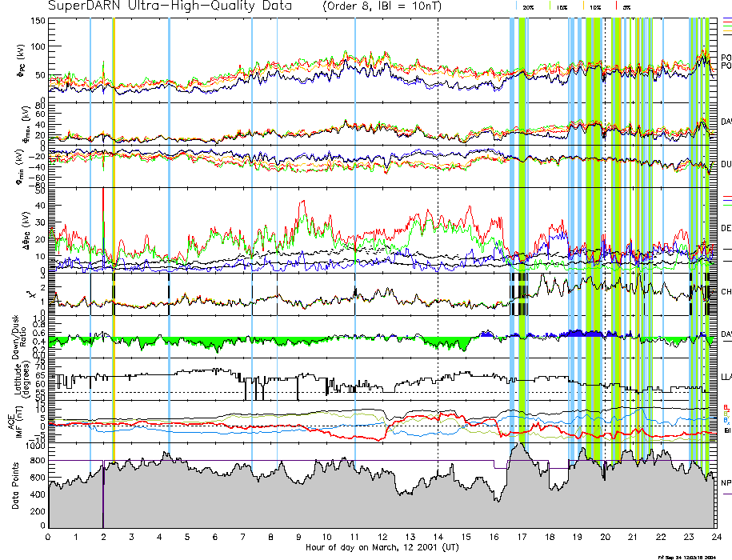The image size is (732, 560).
Task: Click the '0' hour tick on x-axis
Action: (48, 537)
